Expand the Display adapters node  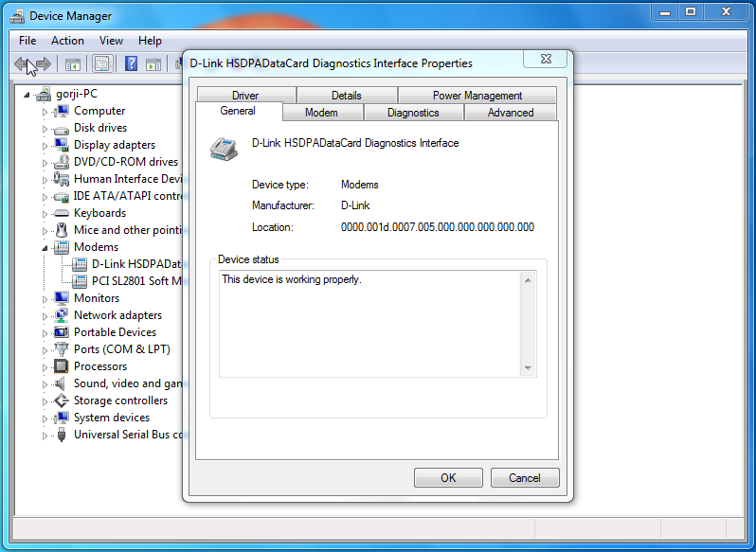(x=45, y=146)
